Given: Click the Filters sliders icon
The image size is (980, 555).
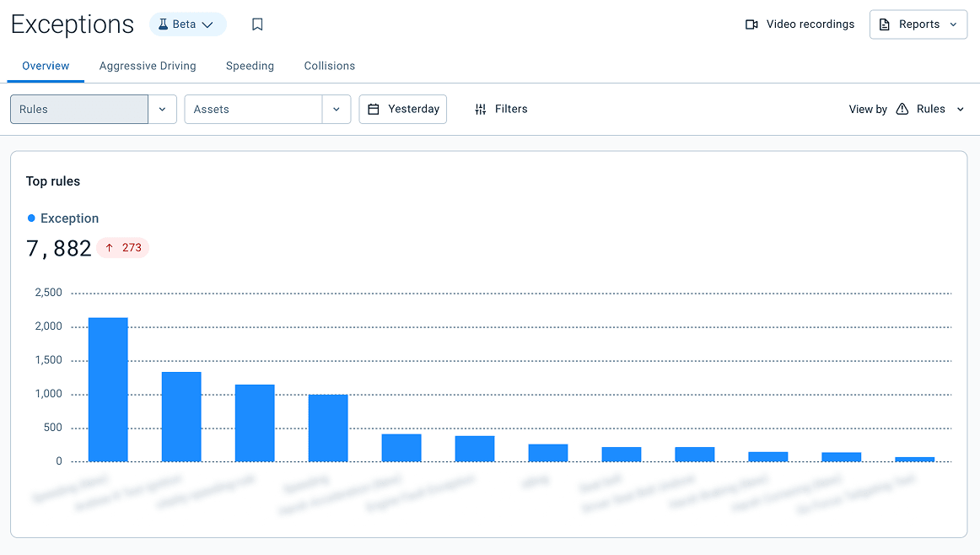Looking at the screenshot, I should click(480, 109).
